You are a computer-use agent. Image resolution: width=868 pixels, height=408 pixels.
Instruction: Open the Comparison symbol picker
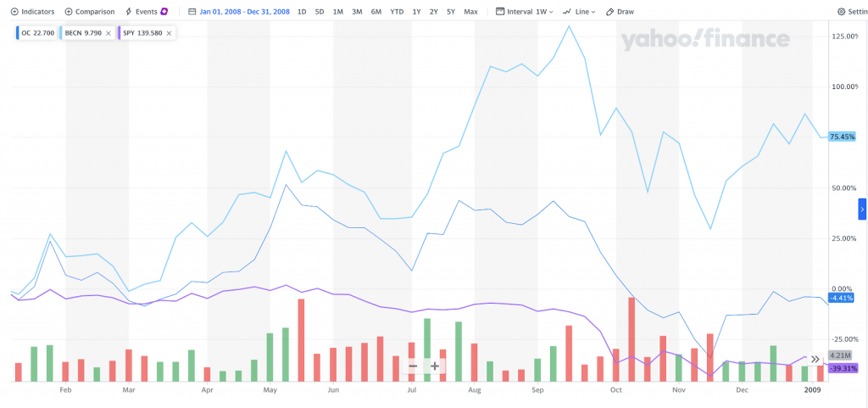pyautogui.click(x=90, y=12)
